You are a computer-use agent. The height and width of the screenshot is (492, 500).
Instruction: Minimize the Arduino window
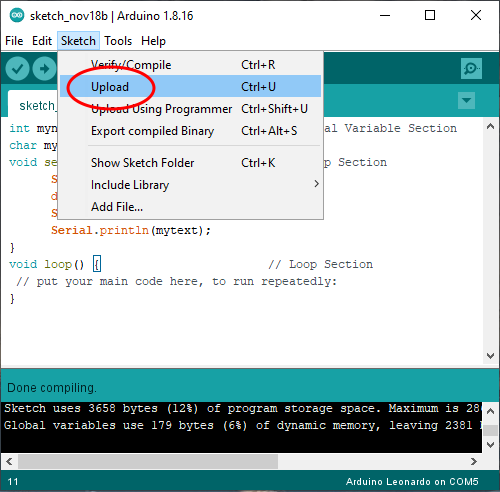click(385, 15)
